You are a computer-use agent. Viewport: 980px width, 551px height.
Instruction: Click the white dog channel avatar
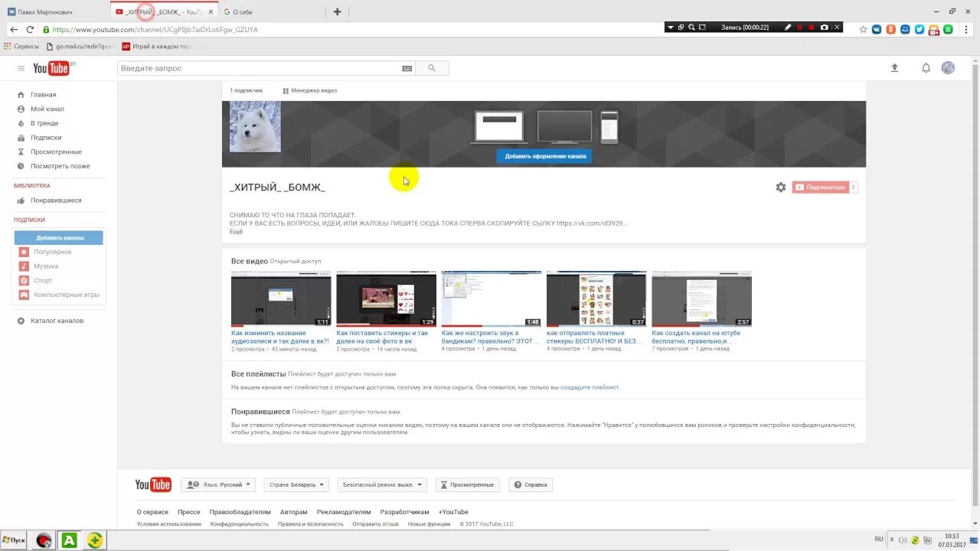[255, 126]
